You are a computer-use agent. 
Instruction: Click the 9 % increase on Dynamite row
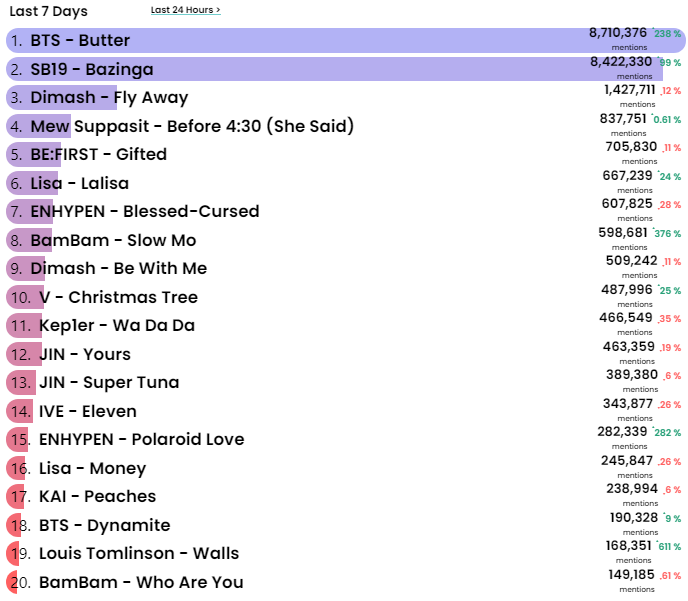(672, 519)
